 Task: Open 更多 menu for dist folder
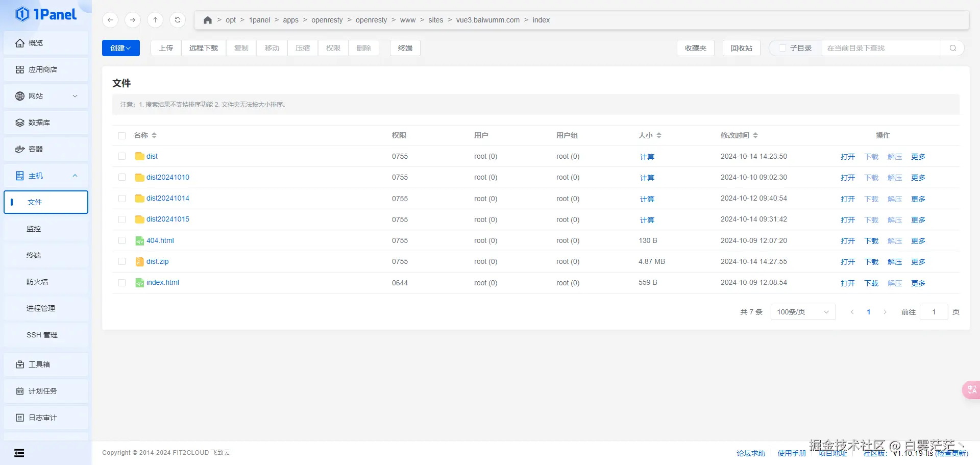tap(918, 157)
